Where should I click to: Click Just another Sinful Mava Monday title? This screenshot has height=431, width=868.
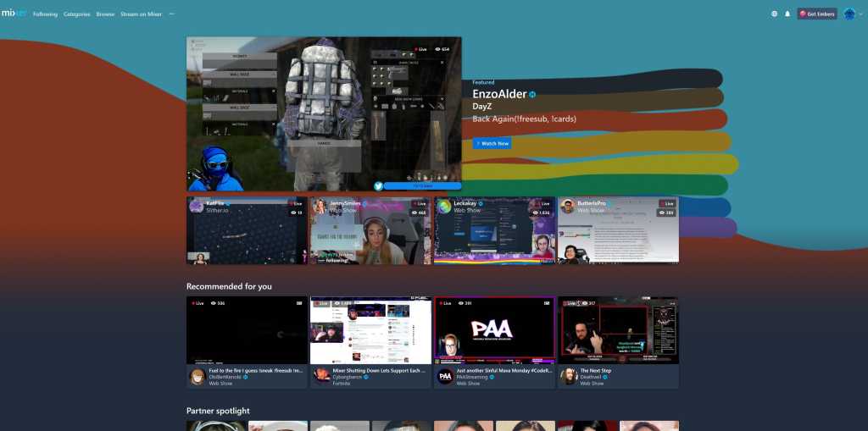(504, 371)
